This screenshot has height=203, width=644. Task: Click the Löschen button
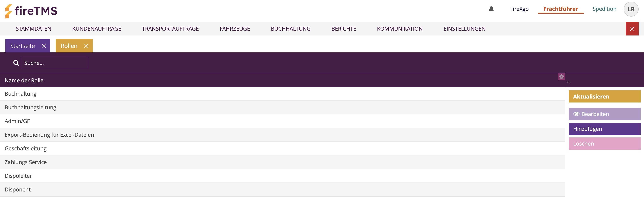click(x=604, y=144)
